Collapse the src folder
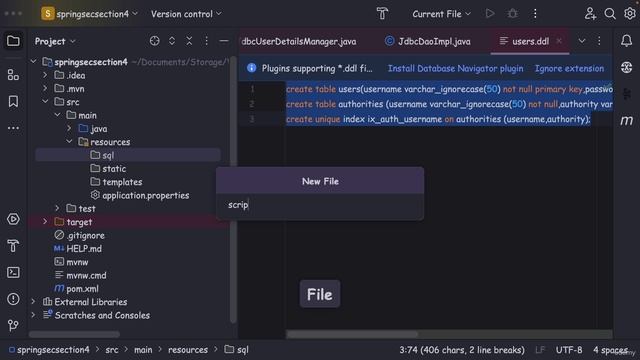This screenshot has width=640, height=360. coord(45,102)
